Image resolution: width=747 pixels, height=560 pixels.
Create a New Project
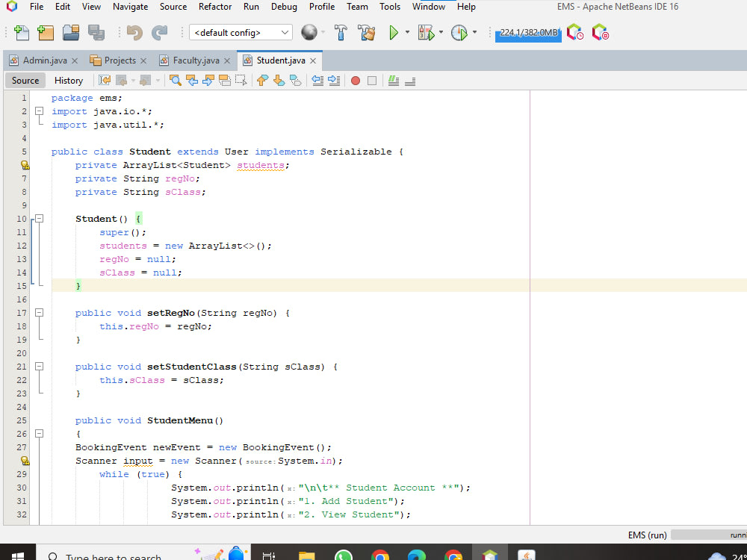45,32
